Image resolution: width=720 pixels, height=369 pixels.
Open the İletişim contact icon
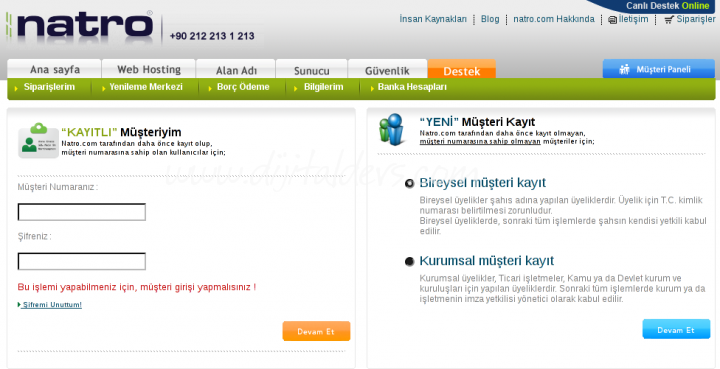click(613, 20)
